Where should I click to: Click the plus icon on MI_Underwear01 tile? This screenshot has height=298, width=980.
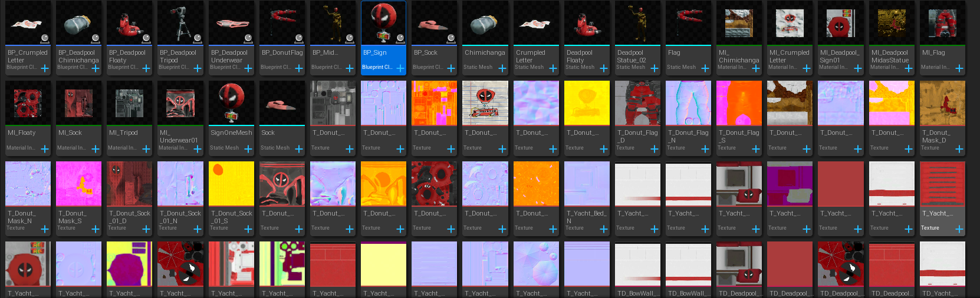198,150
